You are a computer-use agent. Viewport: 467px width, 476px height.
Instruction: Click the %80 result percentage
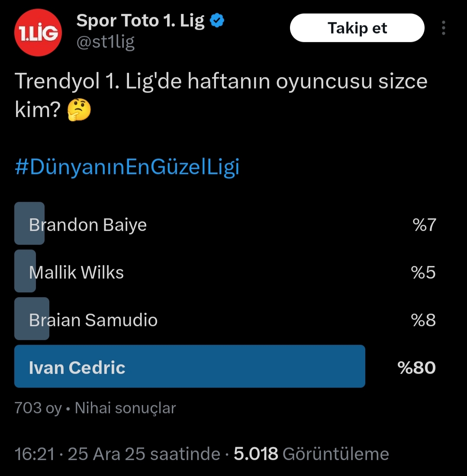point(416,368)
